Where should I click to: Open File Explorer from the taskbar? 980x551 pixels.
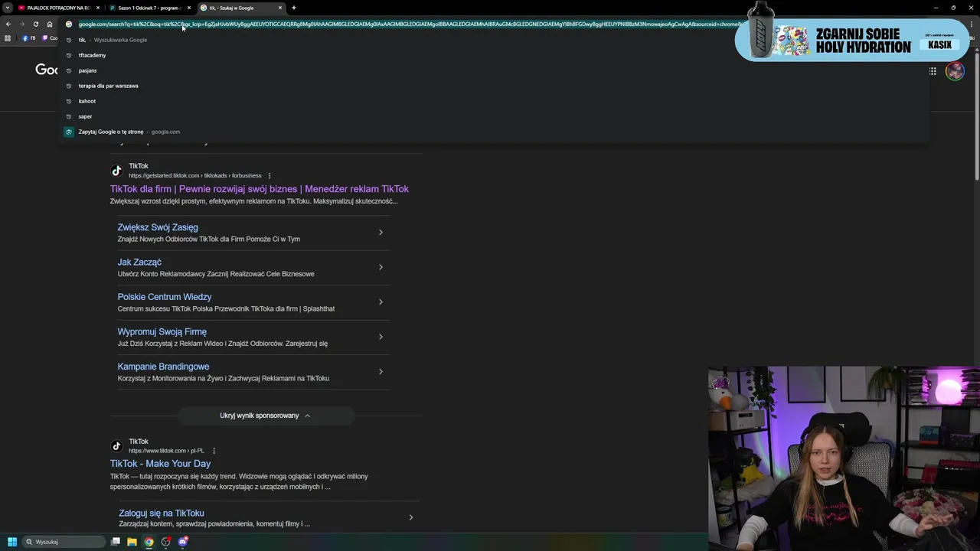click(x=132, y=542)
